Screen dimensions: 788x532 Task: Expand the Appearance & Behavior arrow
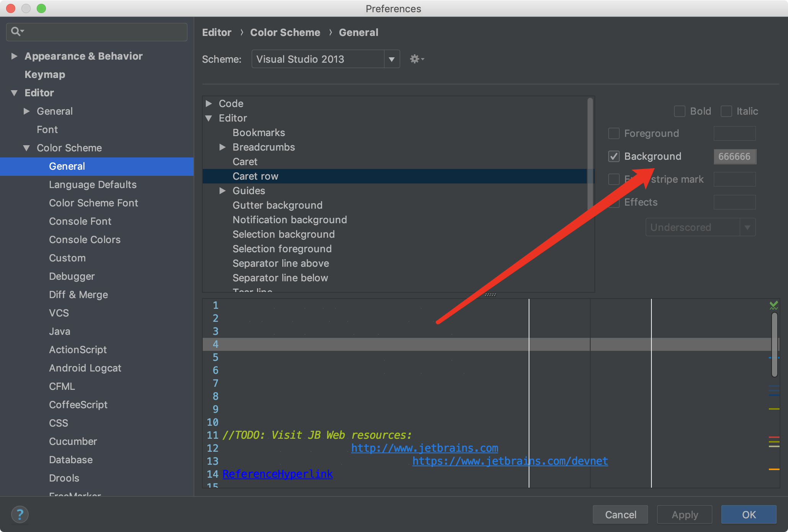coord(14,56)
